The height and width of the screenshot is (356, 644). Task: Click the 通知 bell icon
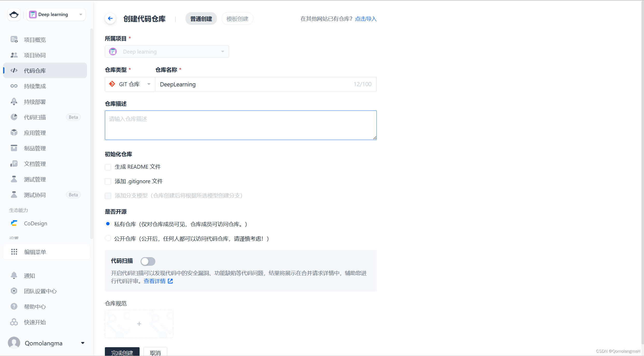(x=14, y=276)
